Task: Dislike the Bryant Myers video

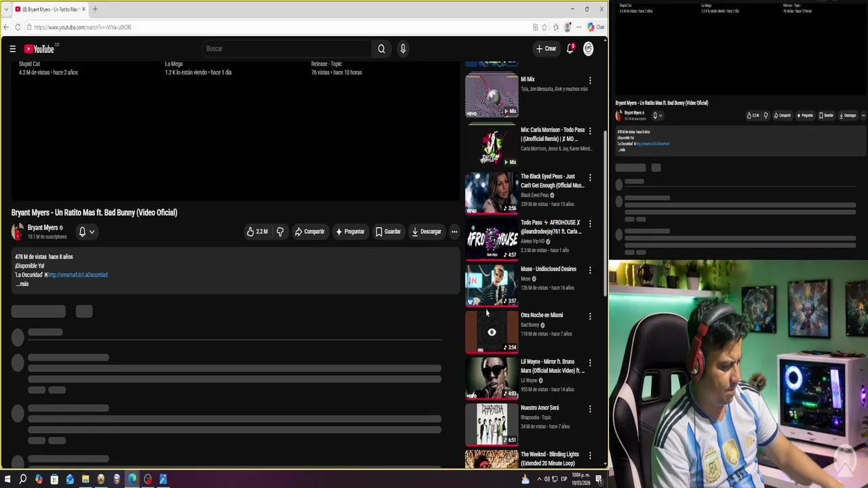Action: pos(280,232)
